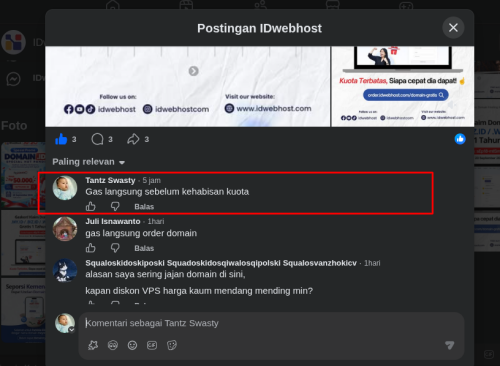The width and height of the screenshot is (500, 366).
Task: Open comments via the speech bubble icon
Action: coord(97,139)
